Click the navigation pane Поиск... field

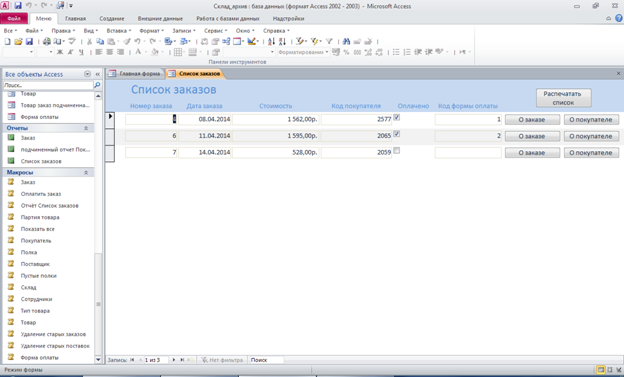[48, 85]
